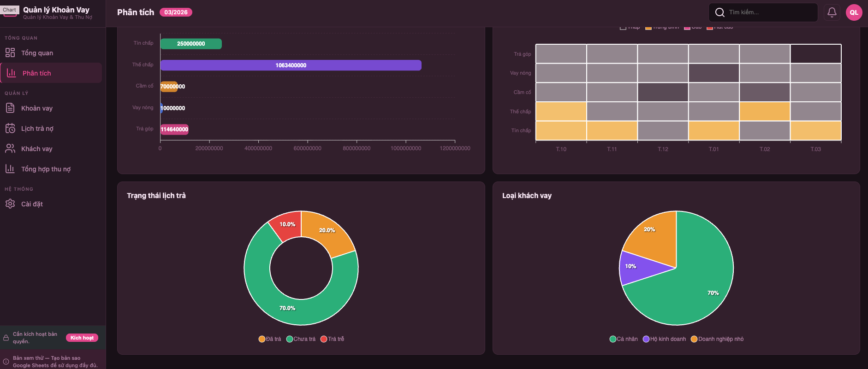Click the Lịch trả nợ calendar icon
This screenshot has width=868, height=369.
click(10, 128)
